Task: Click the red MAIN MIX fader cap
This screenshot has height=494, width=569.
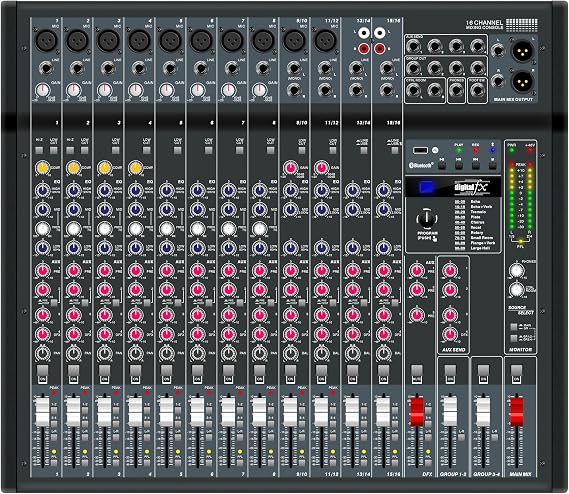Action: pos(517,412)
